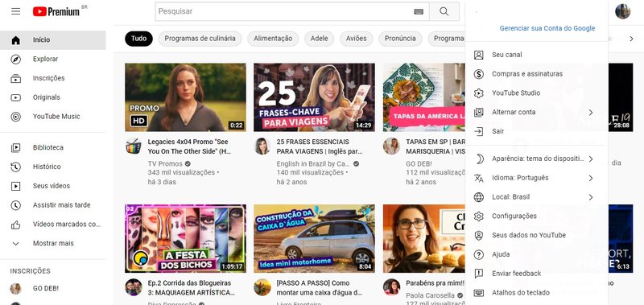This screenshot has width=644, height=305.
Task: Click the Compras e assinaturas dollar icon
Action: pyautogui.click(x=478, y=74)
